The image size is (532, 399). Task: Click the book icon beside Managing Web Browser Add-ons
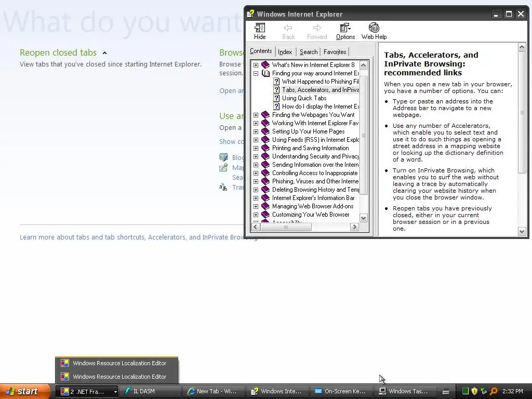(x=265, y=206)
